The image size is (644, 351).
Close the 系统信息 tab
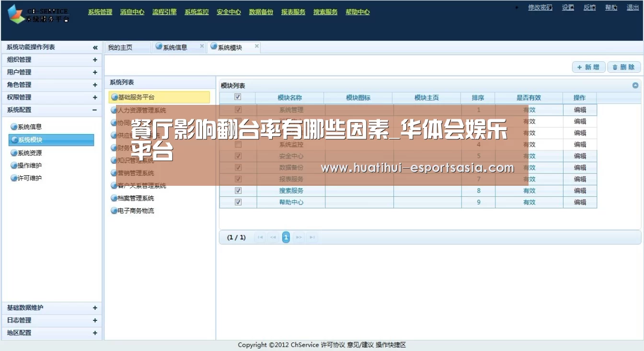click(202, 46)
